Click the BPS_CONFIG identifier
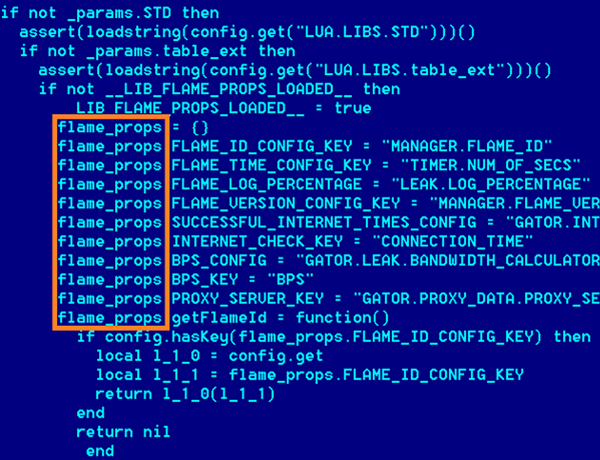The width and height of the screenshot is (600, 460). point(219,261)
